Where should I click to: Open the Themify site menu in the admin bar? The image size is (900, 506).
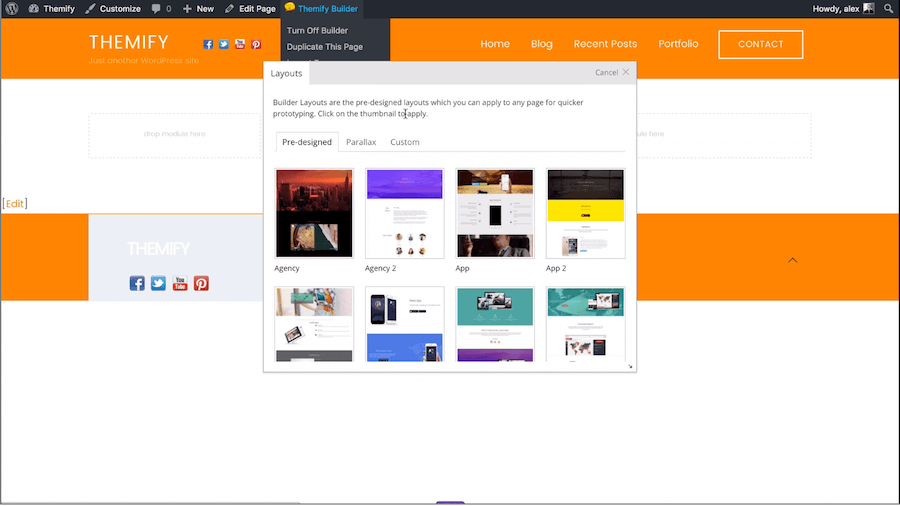point(52,9)
